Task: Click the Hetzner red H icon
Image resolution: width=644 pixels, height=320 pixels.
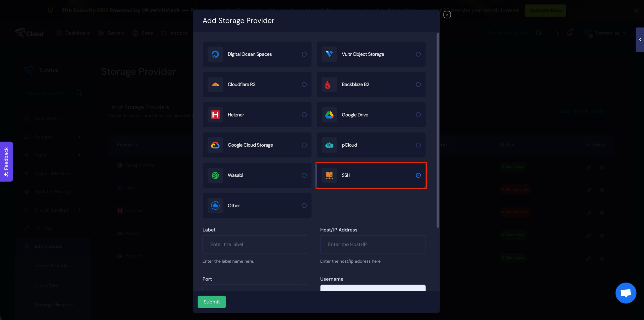Action: coord(215,115)
